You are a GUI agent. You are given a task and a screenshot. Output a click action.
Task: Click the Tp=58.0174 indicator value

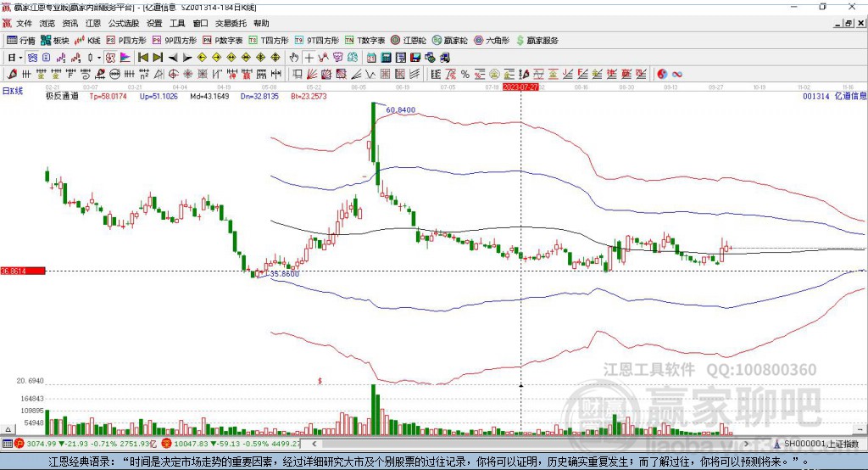[108, 96]
